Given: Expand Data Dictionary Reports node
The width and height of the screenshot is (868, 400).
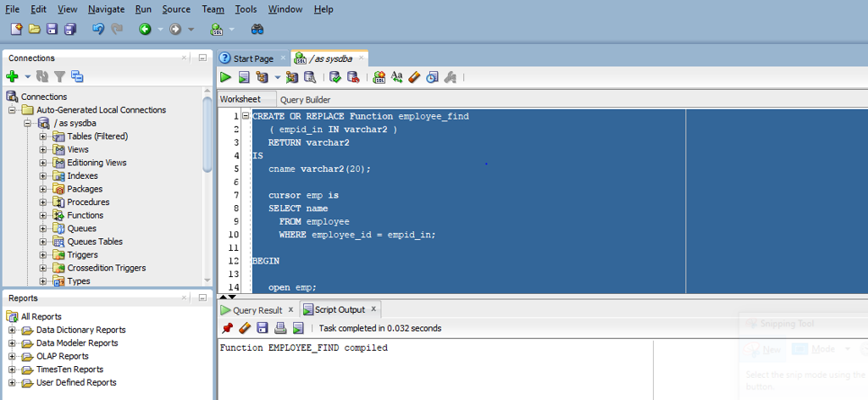Looking at the screenshot, I should tap(12, 331).
